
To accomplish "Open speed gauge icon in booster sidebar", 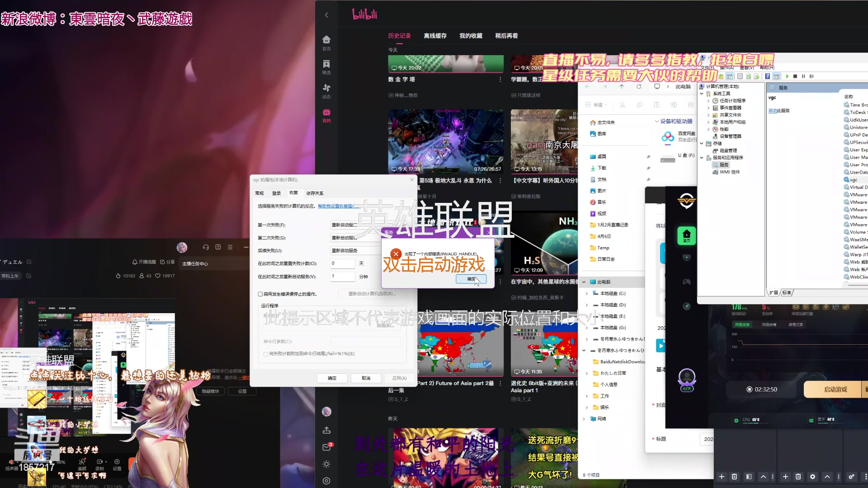I will click(x=686, y=306).
